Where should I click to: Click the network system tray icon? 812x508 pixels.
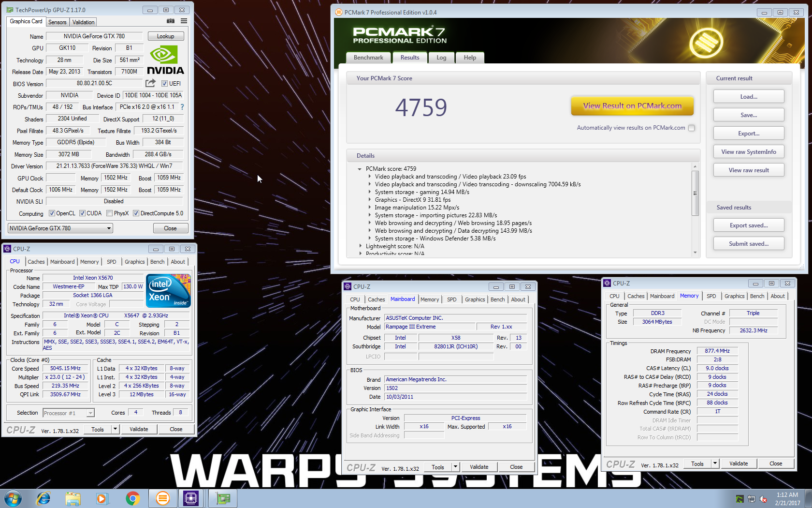coord(752,499)
